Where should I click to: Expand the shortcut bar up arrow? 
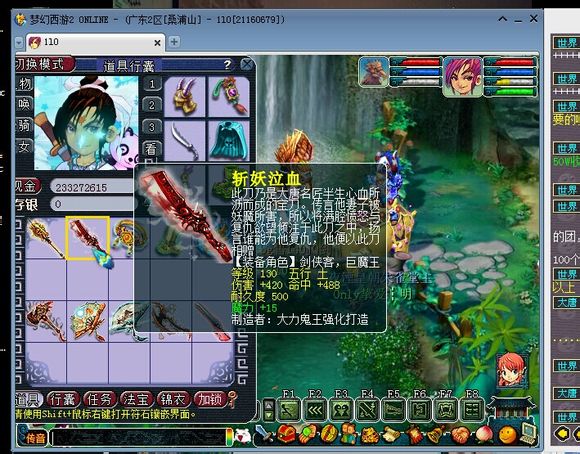click(x=269, y=405)
